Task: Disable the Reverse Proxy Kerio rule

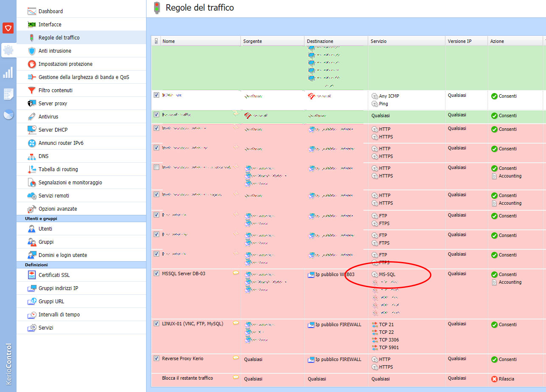Action: coord(156,358)
